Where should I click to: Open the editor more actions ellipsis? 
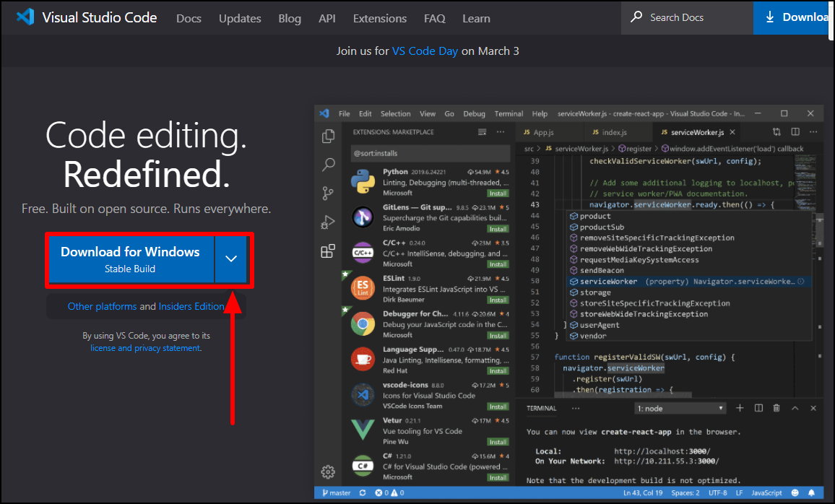pos(813,131)
